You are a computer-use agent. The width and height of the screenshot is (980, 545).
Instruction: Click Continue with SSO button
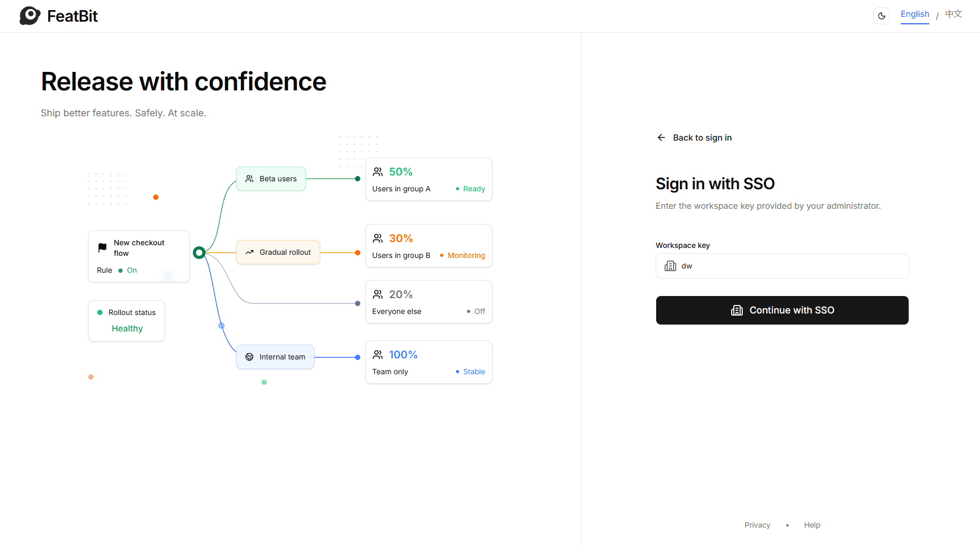tap(782, 310)
